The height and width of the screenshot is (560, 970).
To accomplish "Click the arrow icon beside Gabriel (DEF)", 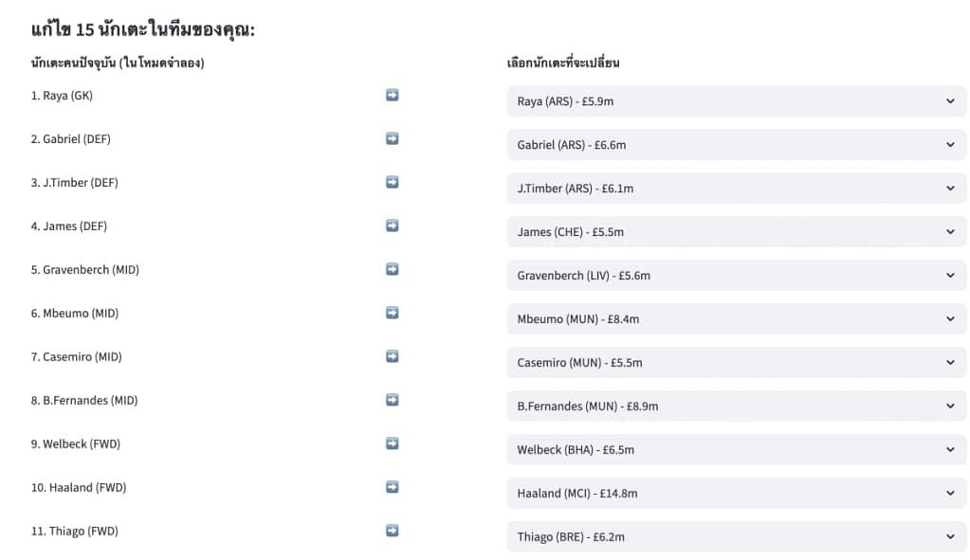I will coord(392,138).
